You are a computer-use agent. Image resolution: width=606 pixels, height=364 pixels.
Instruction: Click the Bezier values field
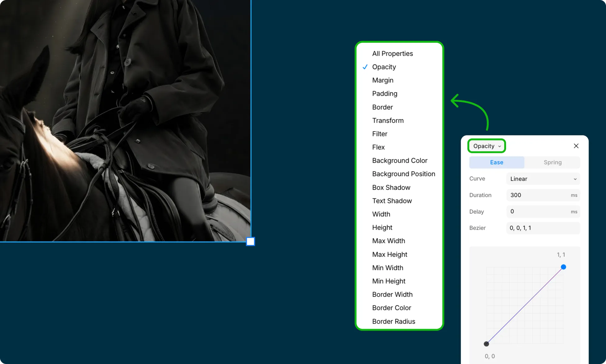tap(543, 228)
